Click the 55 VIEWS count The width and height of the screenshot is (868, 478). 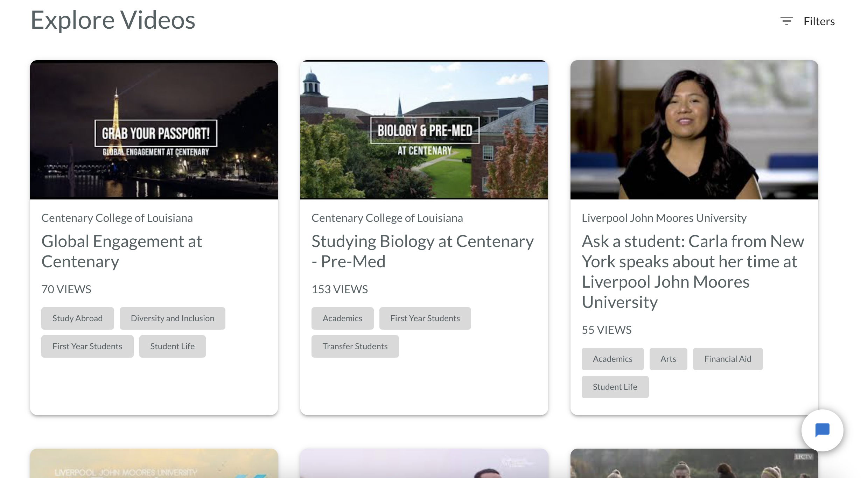click(x=607, y=330)
